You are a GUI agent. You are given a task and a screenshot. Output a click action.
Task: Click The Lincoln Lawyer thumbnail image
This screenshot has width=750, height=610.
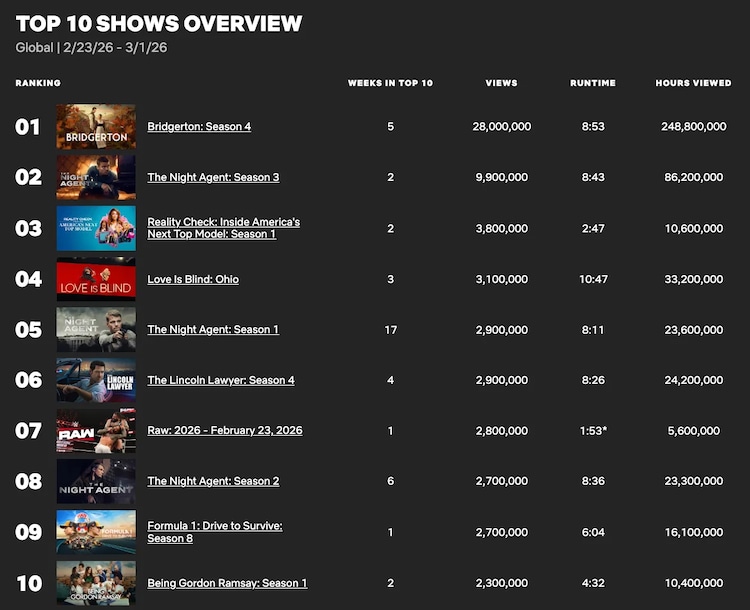click(x=96, y=380)
